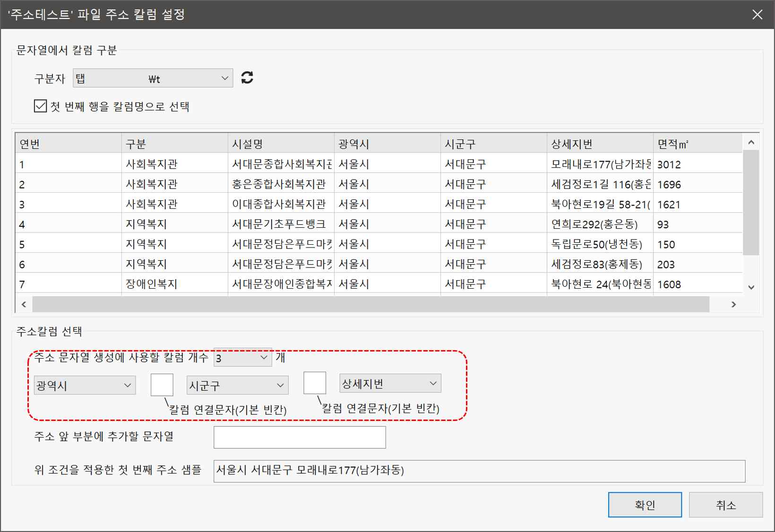Open the 상세지번 column dropdown
This screenshot has height=532, width=775.
tap(390, 384)
